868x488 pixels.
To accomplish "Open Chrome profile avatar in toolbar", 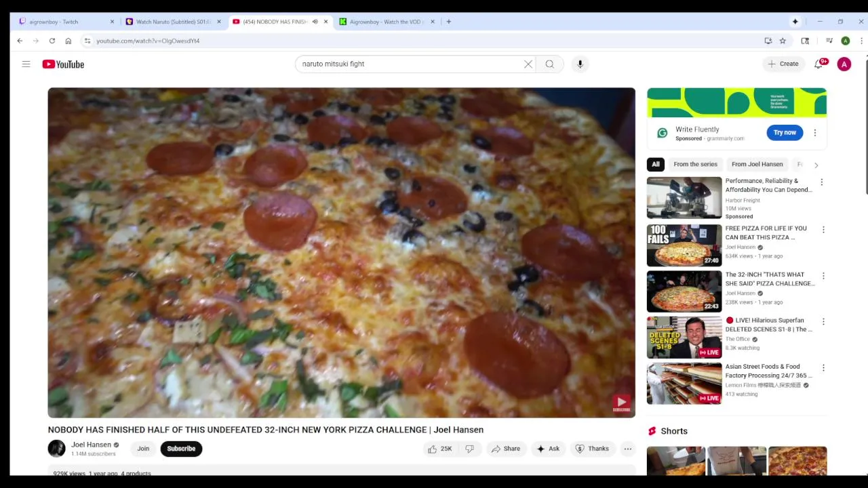I will pyautogui.click(x=846, y=41).
